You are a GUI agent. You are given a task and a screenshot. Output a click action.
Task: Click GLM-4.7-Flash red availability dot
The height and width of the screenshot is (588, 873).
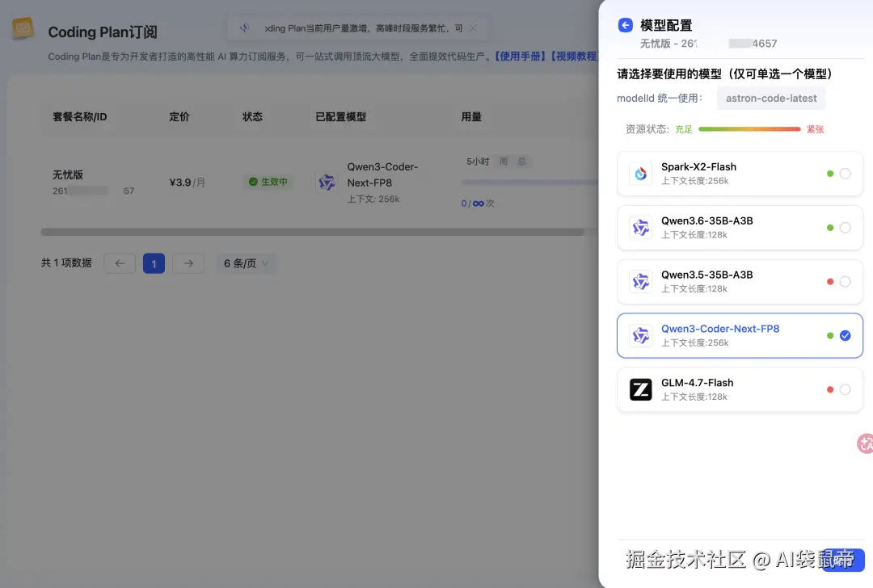[830, 389]
